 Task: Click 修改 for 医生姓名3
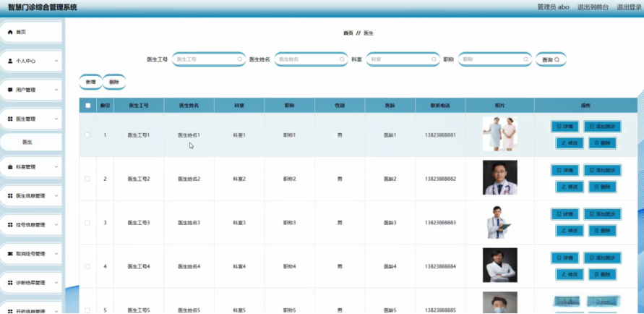click(570, 231)
